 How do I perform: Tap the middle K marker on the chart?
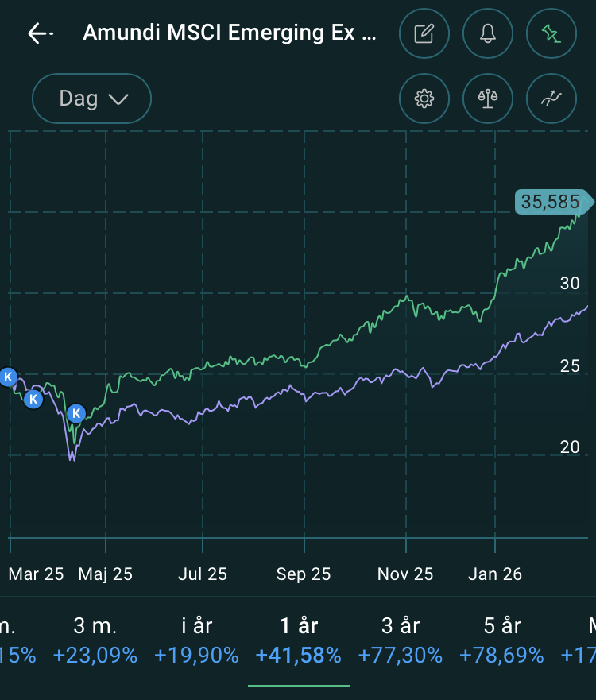[x=33, y=399]
